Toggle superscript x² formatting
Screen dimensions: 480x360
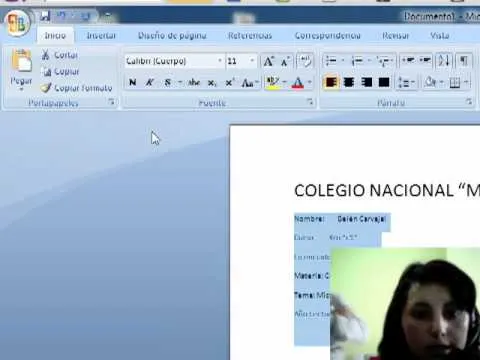pyautogui.click(x=229, y=82)
